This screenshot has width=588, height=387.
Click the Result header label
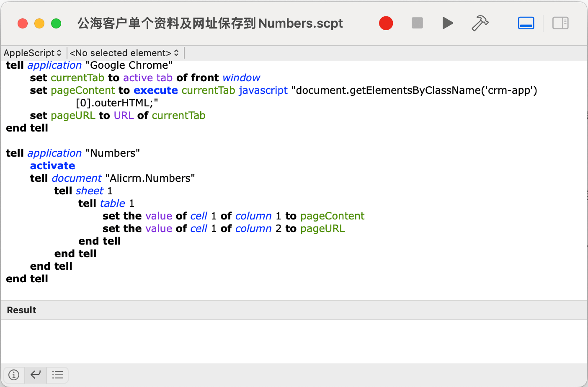pos(21,310)
